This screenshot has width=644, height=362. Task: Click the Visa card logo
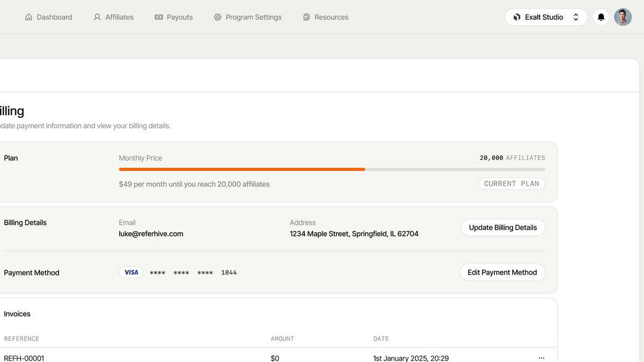pyautogui.click(x=131, y=272)
